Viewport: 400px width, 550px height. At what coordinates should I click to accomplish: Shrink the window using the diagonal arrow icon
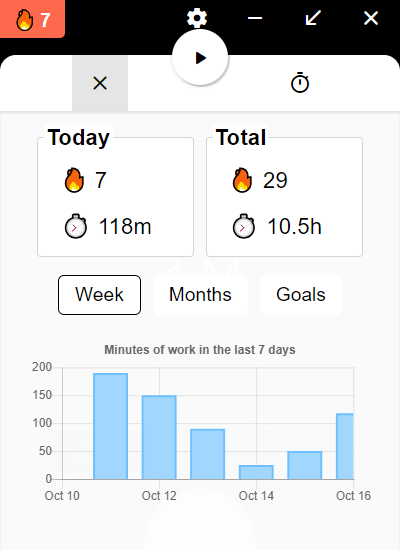point(313,18)
